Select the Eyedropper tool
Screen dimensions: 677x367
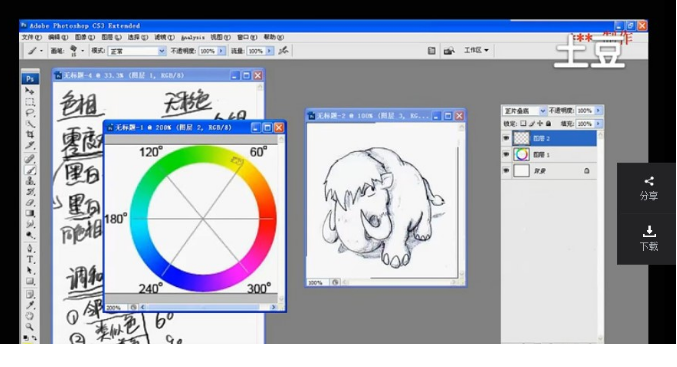point(29,305)
